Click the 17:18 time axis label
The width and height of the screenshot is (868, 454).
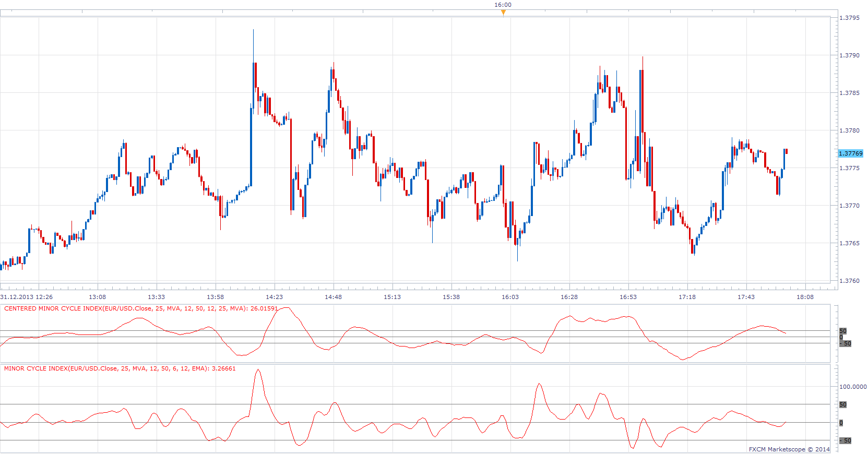pos(687,297)
